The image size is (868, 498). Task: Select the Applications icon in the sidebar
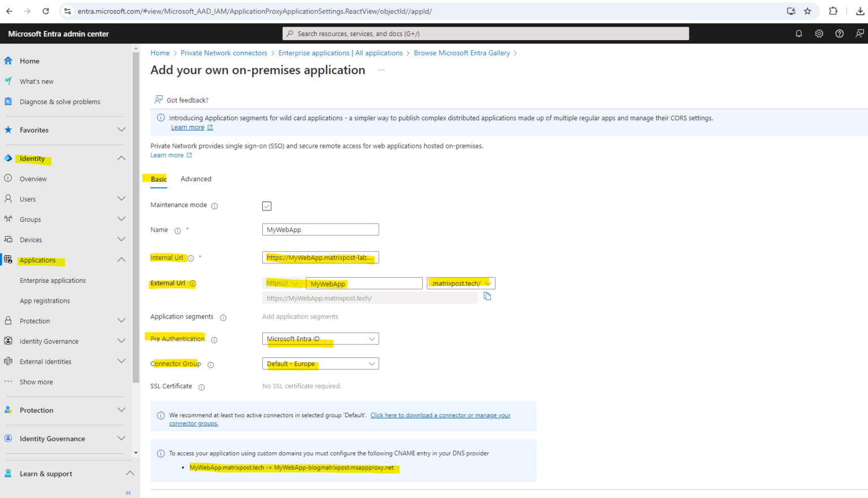click(7, 260)
